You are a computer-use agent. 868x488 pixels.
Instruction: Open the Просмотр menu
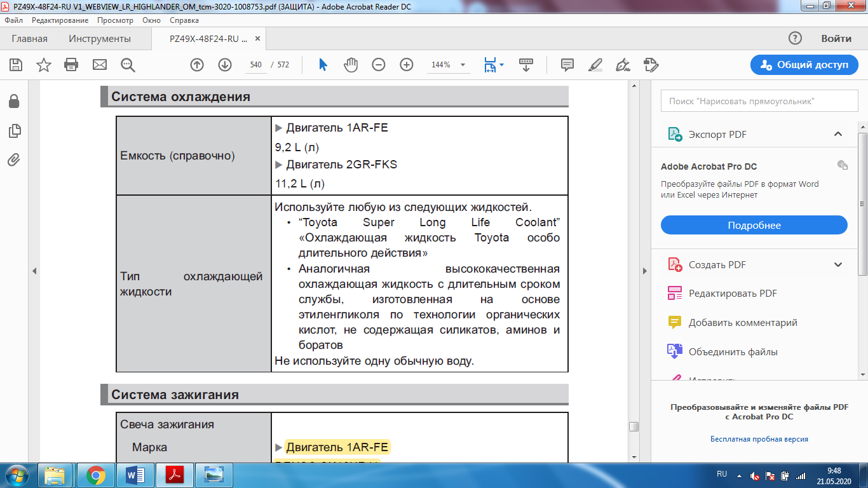(116, 20)
